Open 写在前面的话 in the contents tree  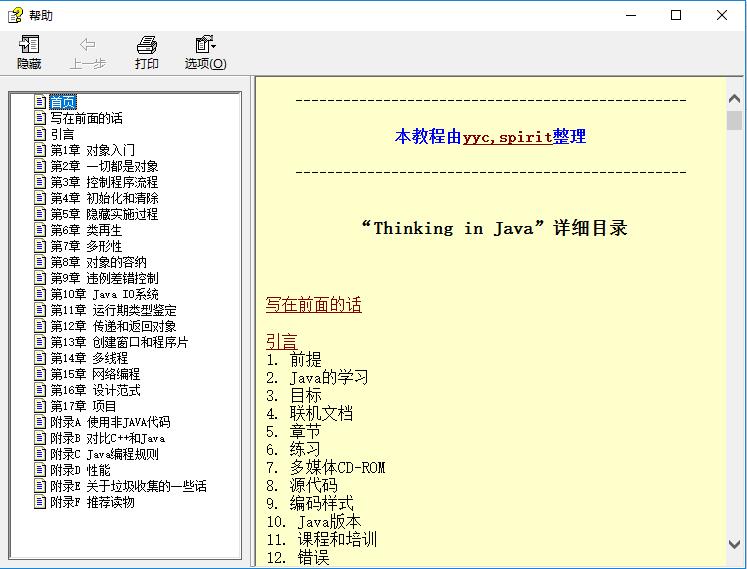coord(86,118)
